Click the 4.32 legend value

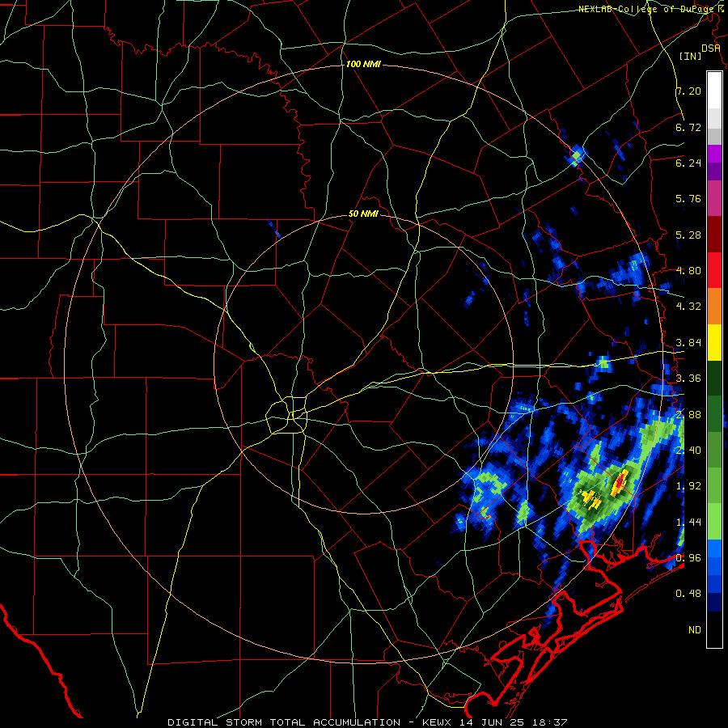click(x=688, y=307)
